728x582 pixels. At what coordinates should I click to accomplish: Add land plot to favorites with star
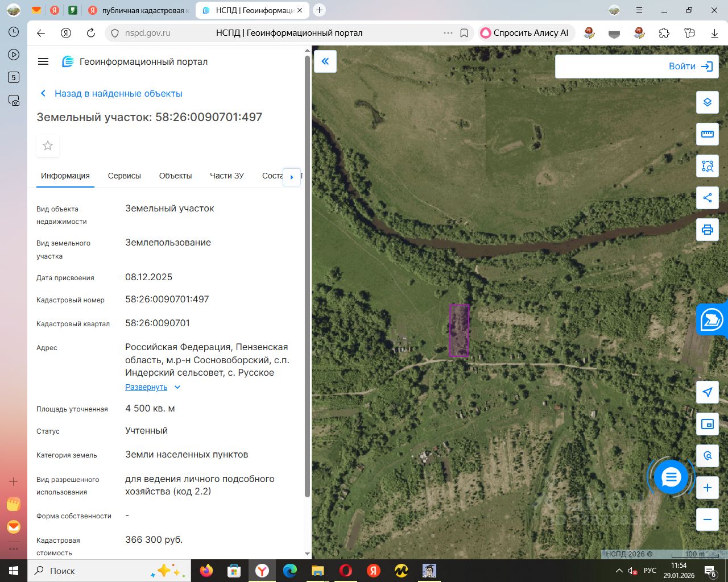click(x=48, y=145)
